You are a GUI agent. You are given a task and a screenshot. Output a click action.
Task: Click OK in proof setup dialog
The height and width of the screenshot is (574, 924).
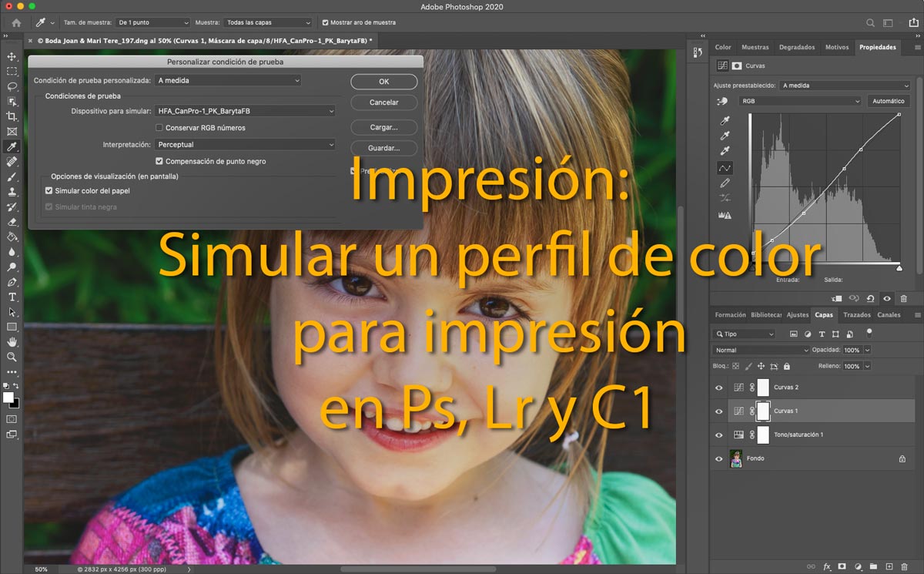[383, 82]
